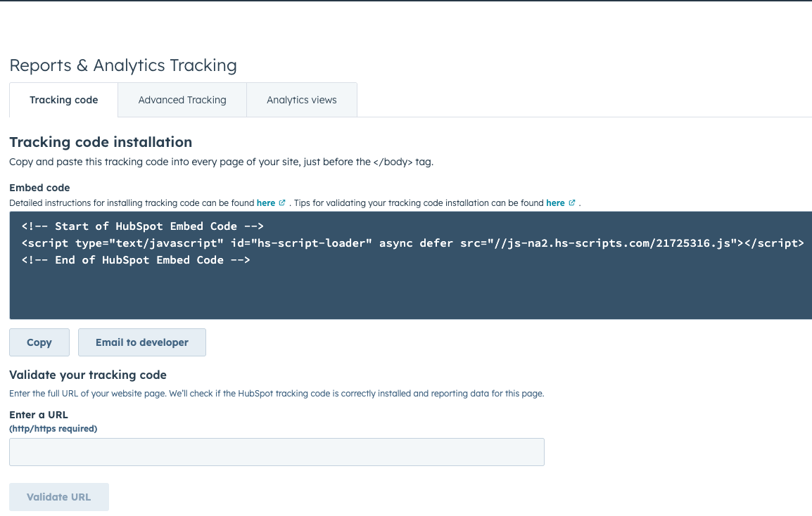This screenshot has height=516, width=812.
Task: Click external-link icon after second 'here'
Action: (x=572, y=203)
